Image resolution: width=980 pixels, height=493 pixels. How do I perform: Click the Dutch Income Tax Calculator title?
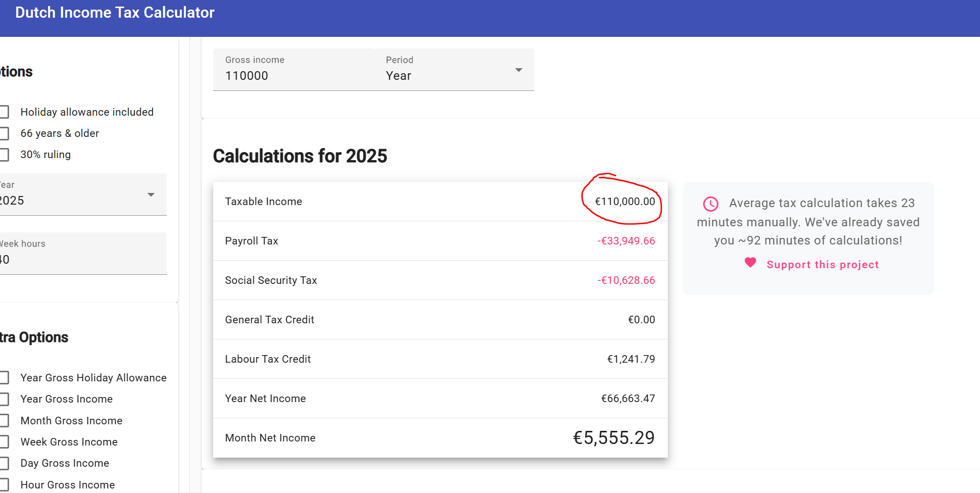coord(115,13)
